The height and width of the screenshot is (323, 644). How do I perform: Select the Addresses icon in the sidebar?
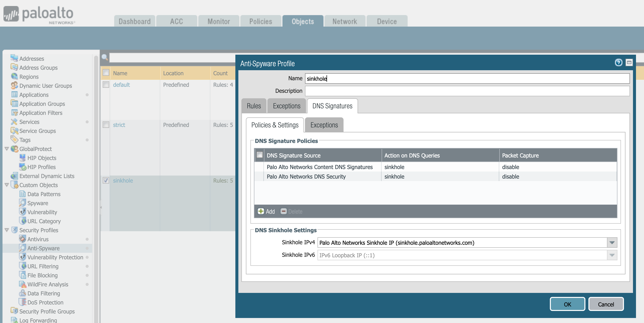[14, 58]
